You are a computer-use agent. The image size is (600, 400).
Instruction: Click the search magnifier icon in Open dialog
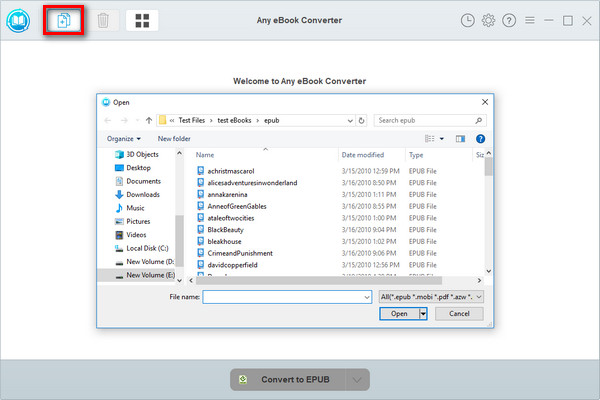coord(478,121)
